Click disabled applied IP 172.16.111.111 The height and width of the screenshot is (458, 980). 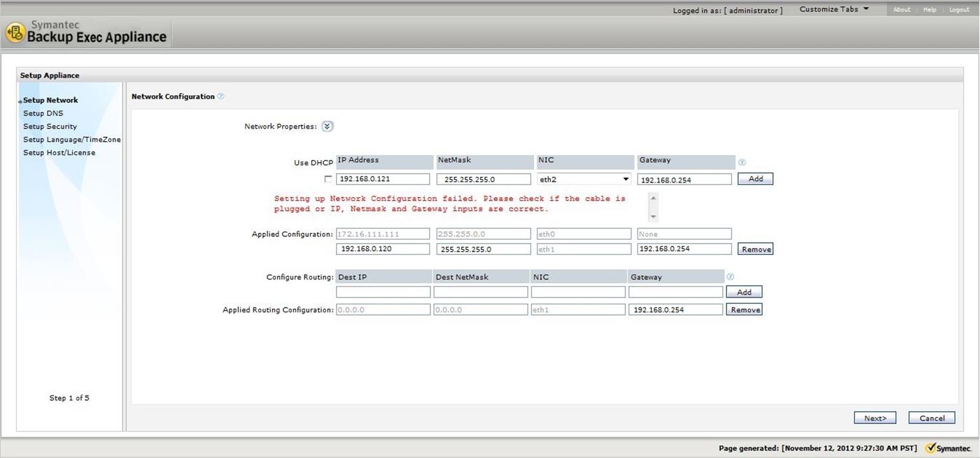[383, 234]
